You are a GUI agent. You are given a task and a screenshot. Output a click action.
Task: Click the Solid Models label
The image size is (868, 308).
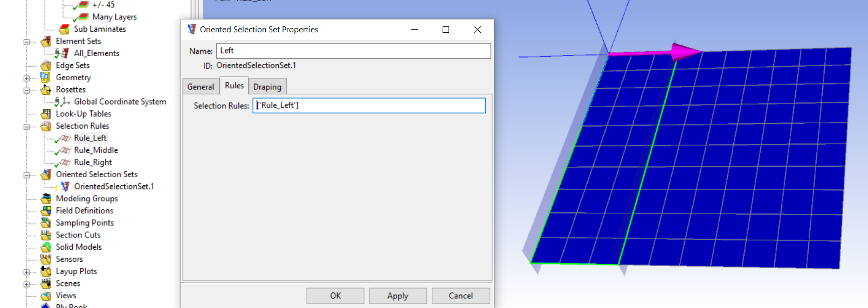[79, 247]
